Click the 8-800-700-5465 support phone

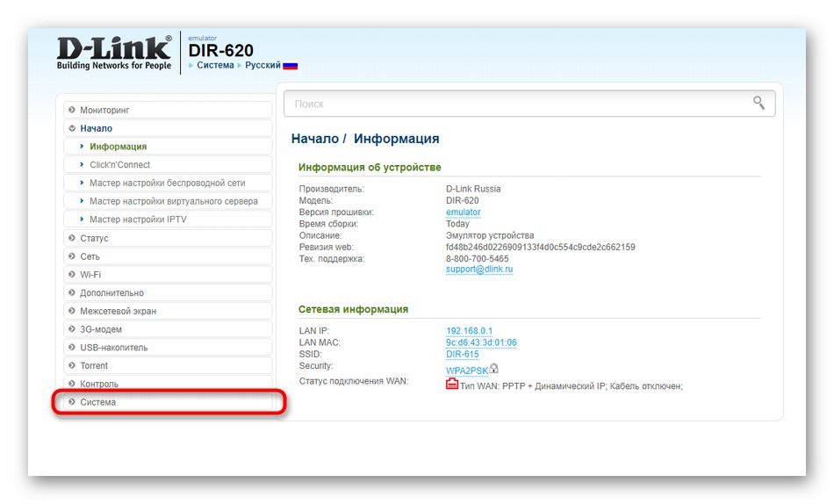[477, 259]
